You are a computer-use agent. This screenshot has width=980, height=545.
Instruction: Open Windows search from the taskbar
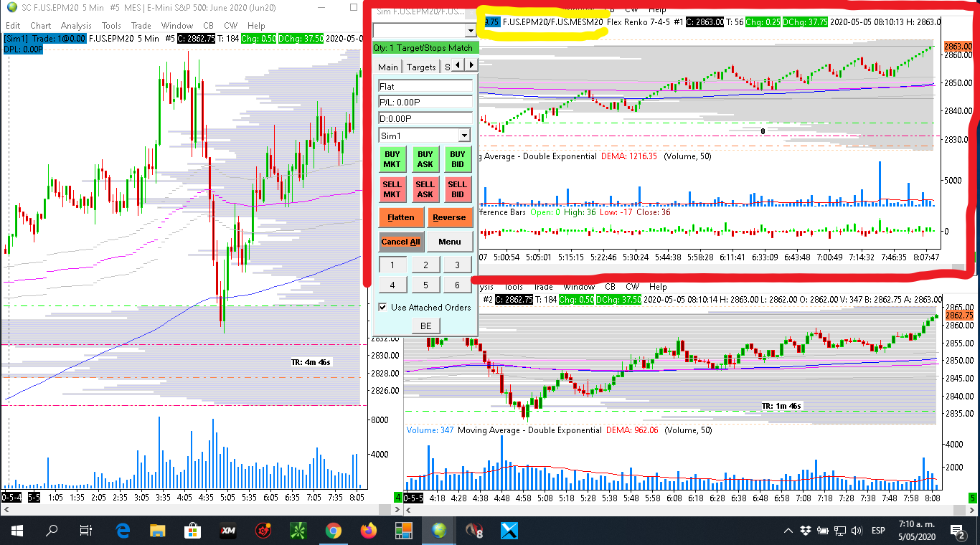(x=52, y=531)
